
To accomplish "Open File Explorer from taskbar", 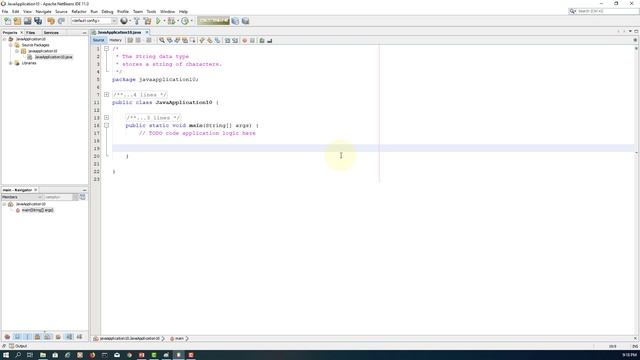I will tap(42, 355).
